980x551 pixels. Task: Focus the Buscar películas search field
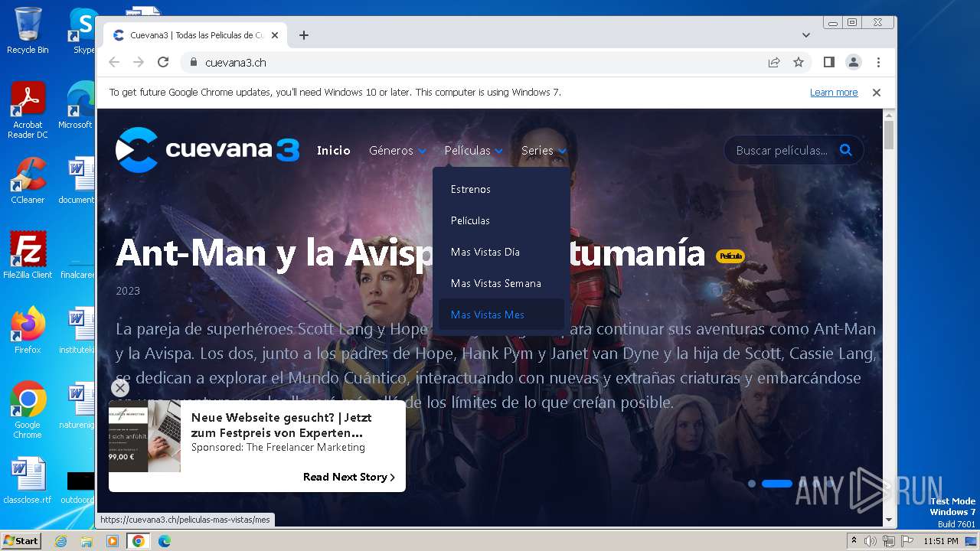point(781,151)
